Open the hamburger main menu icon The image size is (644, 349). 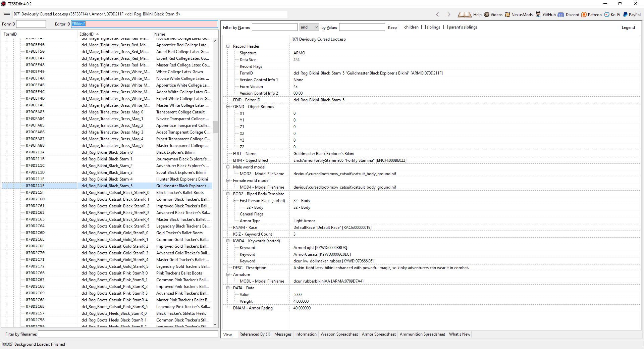(x=7, y=14)
